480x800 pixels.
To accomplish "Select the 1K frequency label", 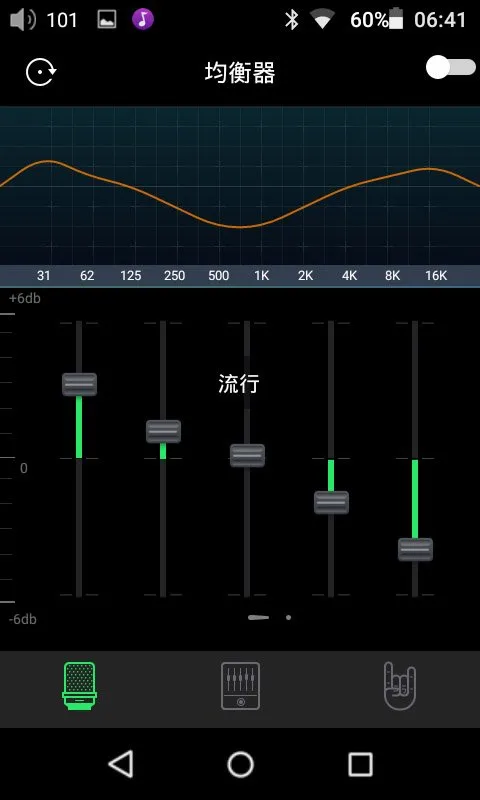I will tap(261, 276).
